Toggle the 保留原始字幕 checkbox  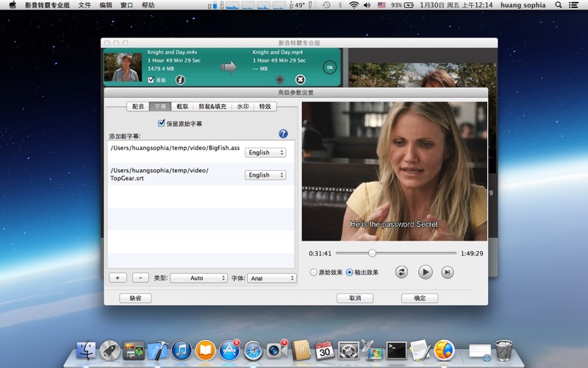162,124
